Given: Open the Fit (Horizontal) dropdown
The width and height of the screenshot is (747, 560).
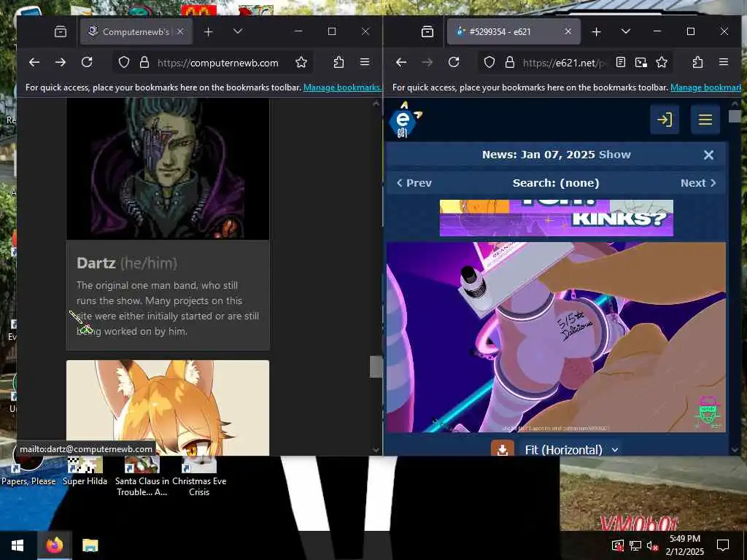Looking at the screenshot, I should coord(571,450).
